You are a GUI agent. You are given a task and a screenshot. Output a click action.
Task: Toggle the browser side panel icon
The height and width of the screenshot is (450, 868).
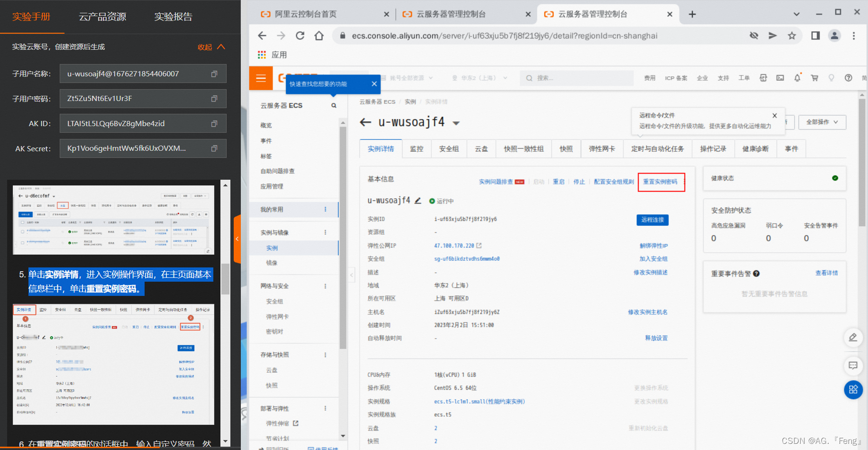(815, 36)
